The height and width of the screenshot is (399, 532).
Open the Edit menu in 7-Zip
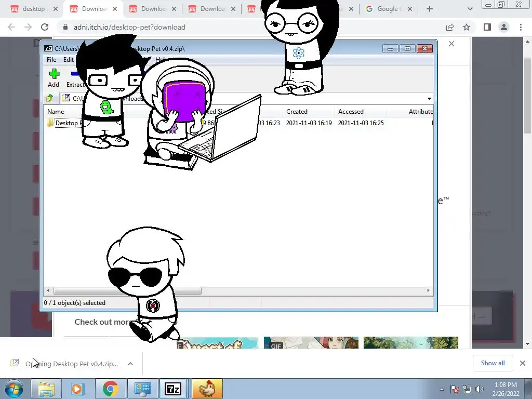[x=68, y=59]
